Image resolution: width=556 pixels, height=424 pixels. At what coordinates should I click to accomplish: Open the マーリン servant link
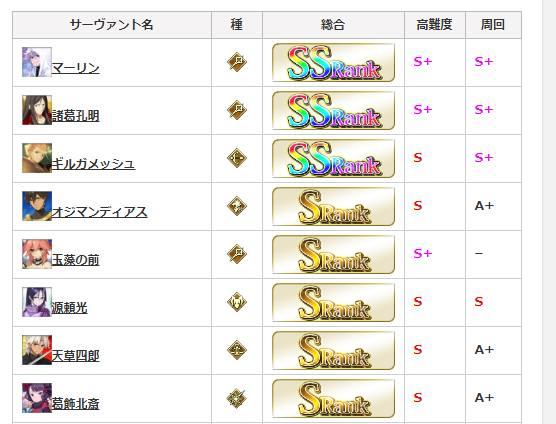click(x=76, y=68)
